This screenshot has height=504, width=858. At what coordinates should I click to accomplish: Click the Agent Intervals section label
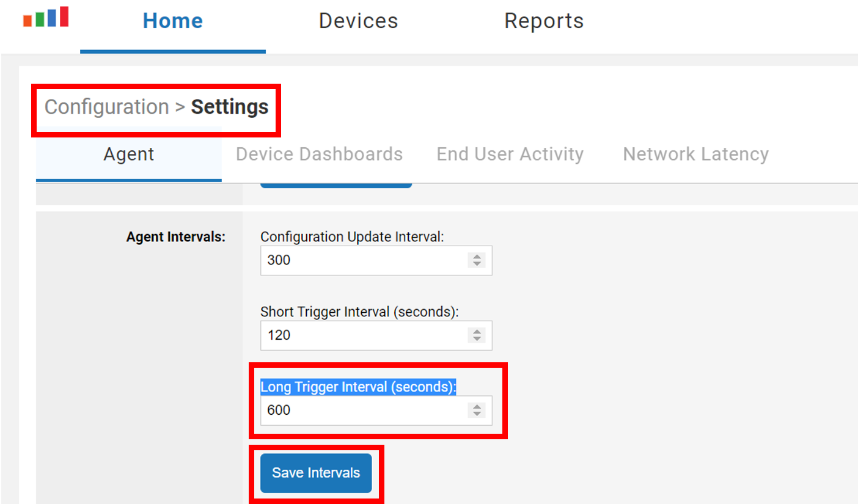pos(176,237)
